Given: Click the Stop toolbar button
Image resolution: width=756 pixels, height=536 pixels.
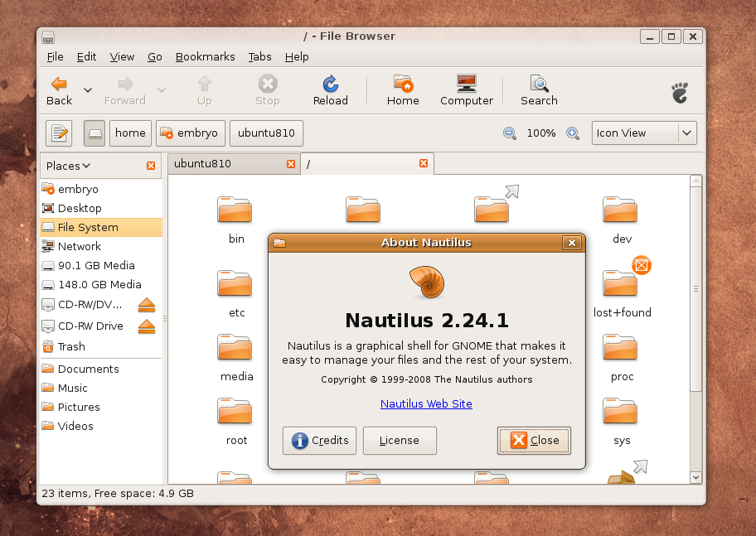Looking at the screenshot, I should (x=268, y=90).
